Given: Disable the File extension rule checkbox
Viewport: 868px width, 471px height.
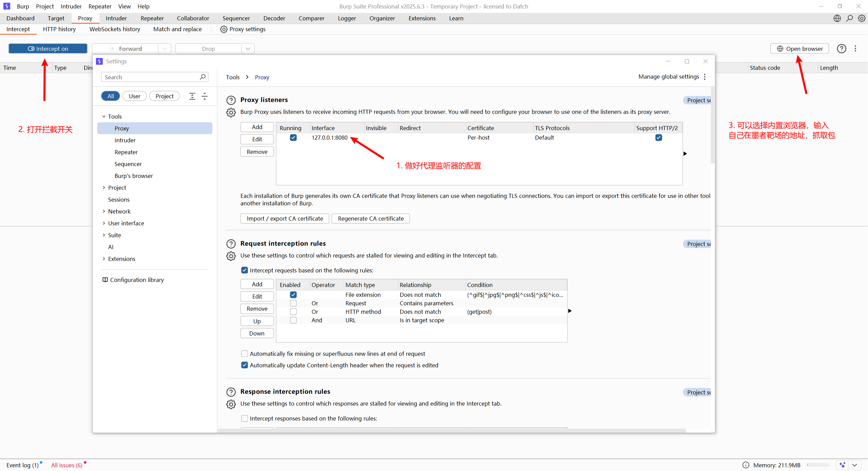Looking at the screenshot, I should [x=293, y=295].
